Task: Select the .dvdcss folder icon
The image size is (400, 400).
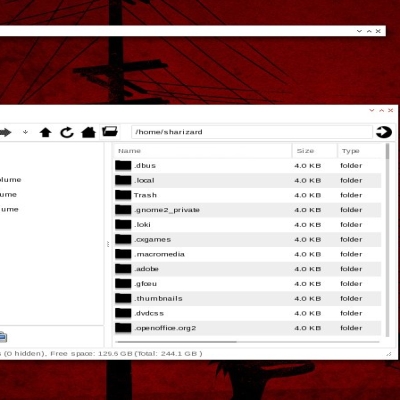Action: click(x=123, y=313)
